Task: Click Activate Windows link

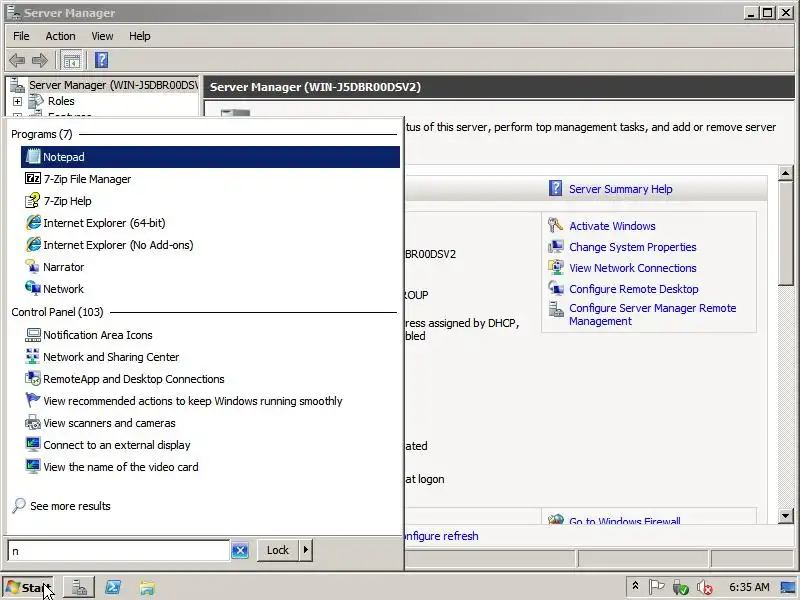Action: pyautogui.click(x=612, y=226)
